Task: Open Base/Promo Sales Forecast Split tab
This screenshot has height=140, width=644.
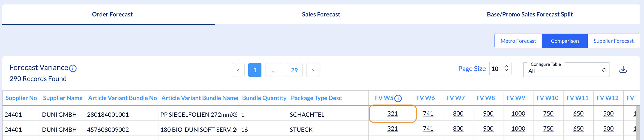Action: [x=529, y=15]
